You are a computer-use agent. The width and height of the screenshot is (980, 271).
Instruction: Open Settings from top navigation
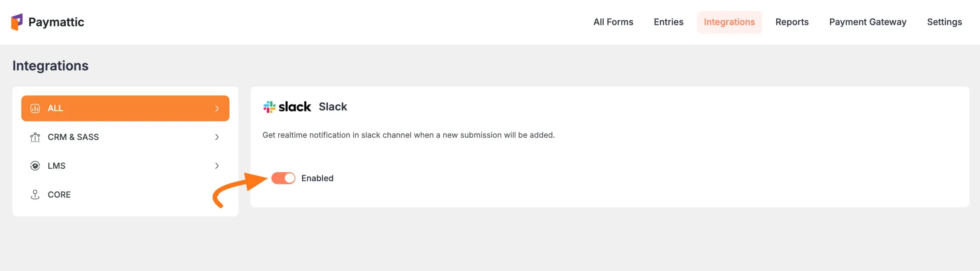click(x=944, y=22)
